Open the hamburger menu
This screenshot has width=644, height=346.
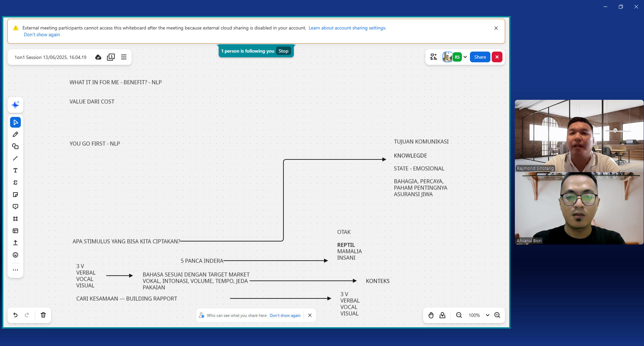click(x=124, y=57)
